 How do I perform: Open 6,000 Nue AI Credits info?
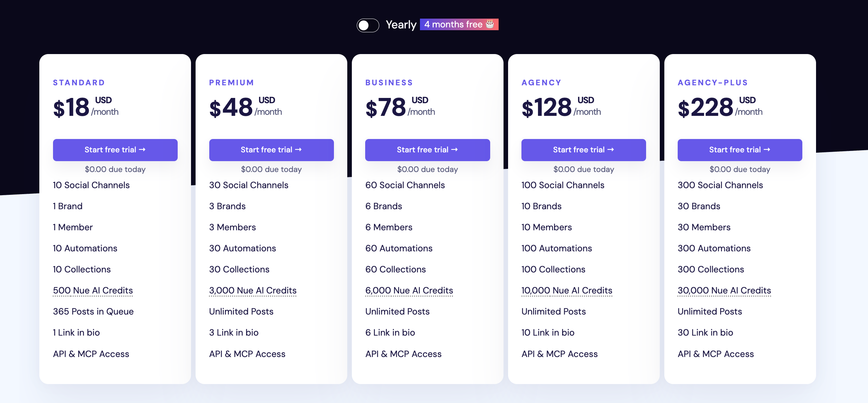[409, 291]
